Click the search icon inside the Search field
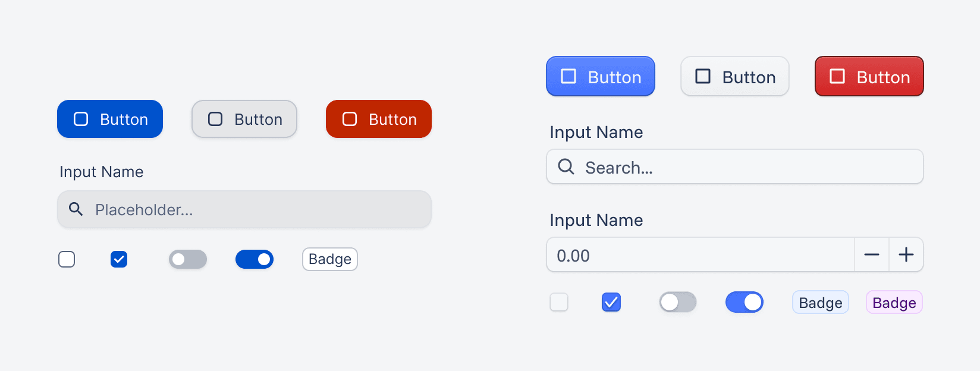 pyautogui.click(x=566, y=167)
